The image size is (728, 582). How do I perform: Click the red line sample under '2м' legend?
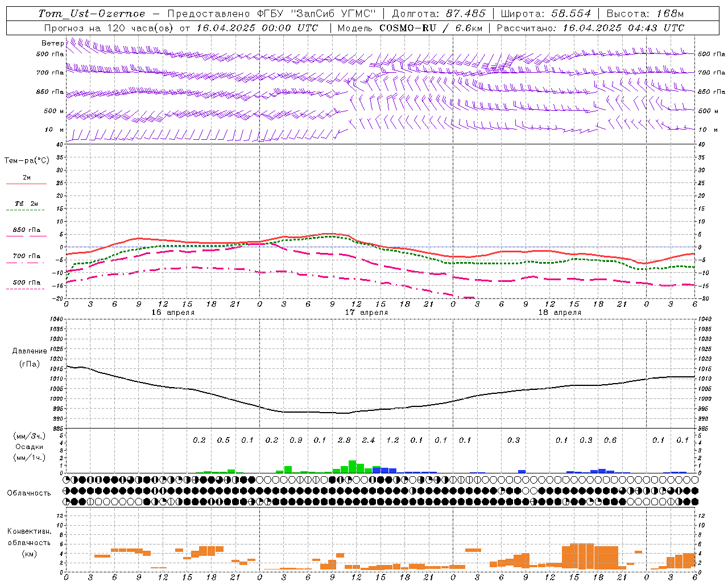click(26, 184)
